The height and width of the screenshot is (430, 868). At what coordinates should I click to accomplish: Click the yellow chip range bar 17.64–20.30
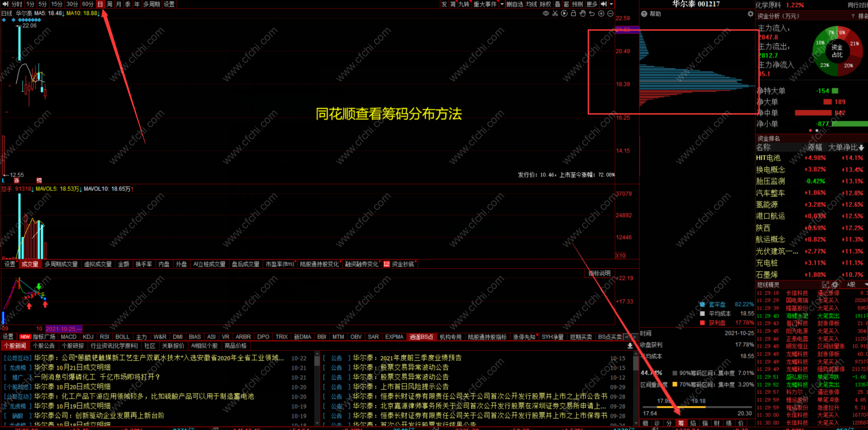point(681,407)
